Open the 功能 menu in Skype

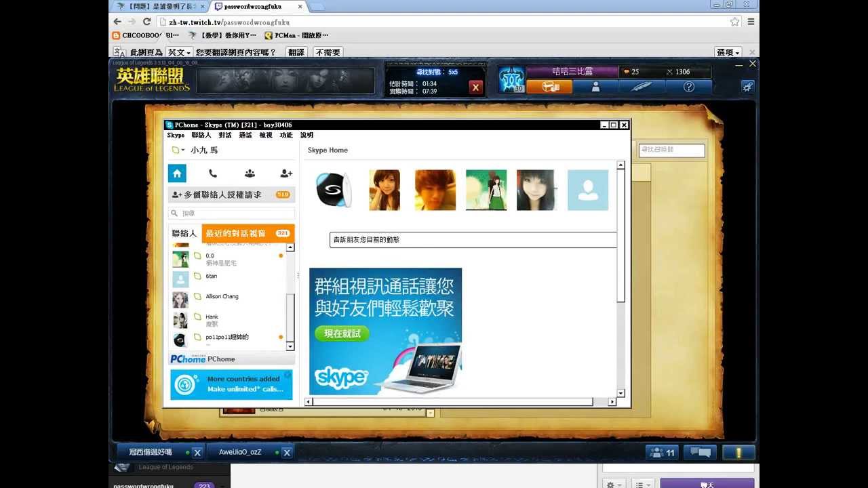point(285,136)
